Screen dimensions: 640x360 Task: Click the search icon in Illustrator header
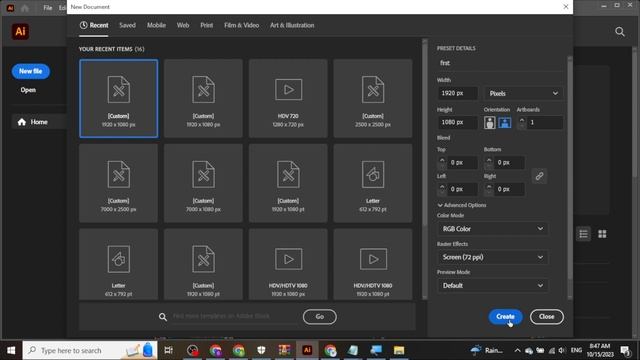pos(620,31)
